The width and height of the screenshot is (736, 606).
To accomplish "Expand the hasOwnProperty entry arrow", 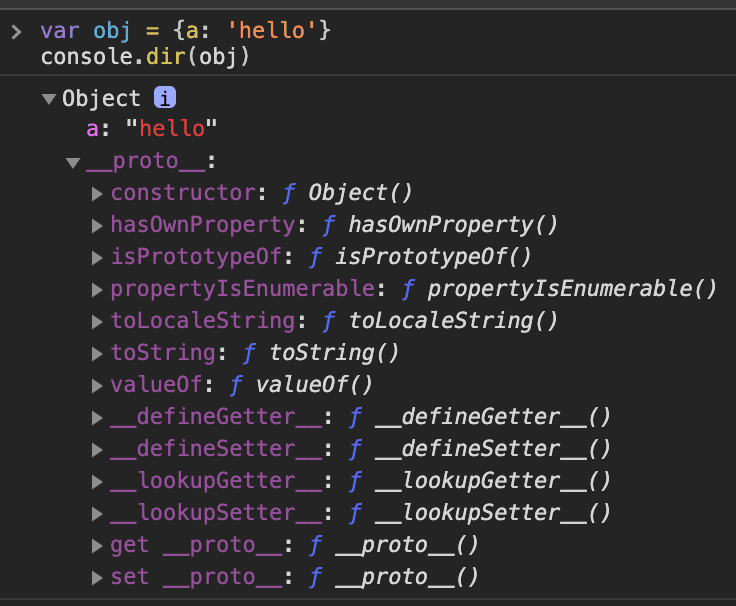I will 97,225.
